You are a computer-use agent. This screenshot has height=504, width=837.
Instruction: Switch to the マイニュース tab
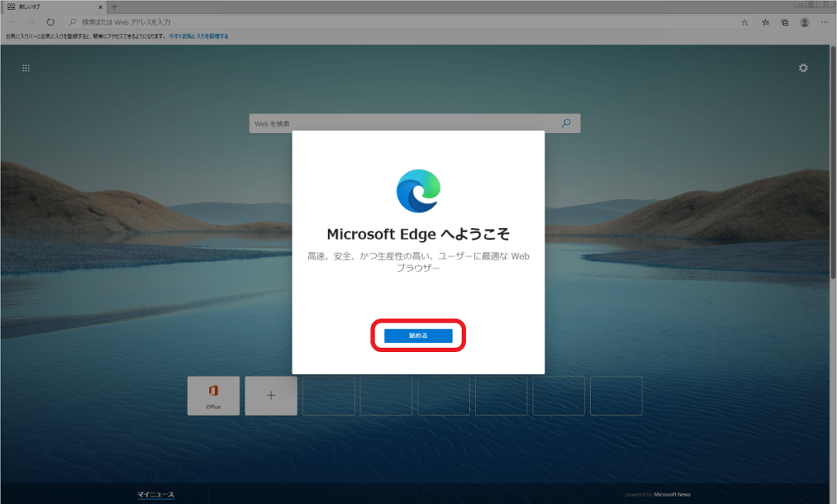coord(155,494)
